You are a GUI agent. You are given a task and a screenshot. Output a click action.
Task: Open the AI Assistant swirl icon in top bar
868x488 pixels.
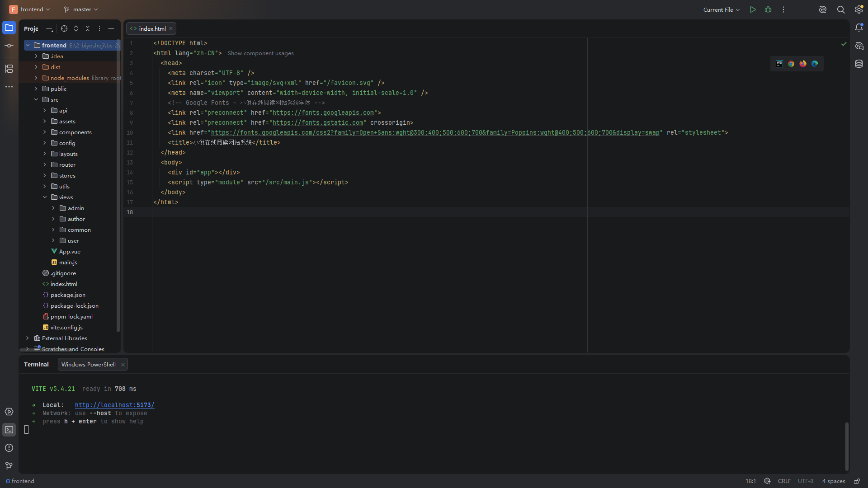[823, 9]
